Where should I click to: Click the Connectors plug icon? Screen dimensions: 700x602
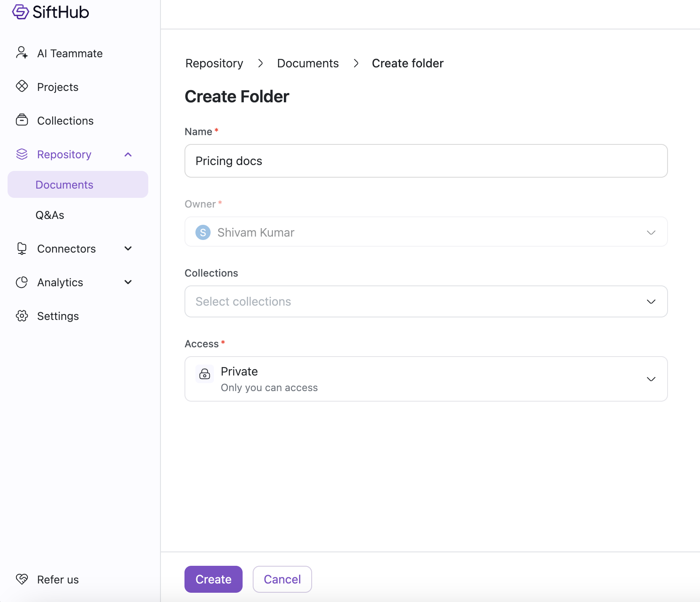click(x=22, y=248)
